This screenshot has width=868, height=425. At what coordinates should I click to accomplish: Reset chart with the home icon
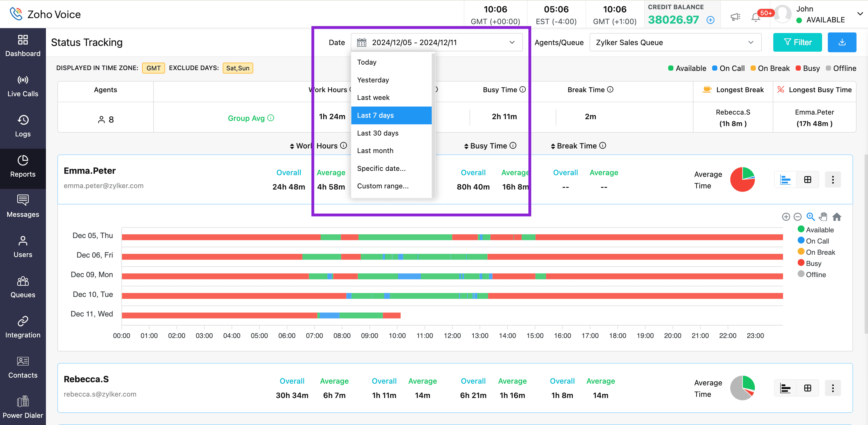pyautogui.click(x=837, y=217)
